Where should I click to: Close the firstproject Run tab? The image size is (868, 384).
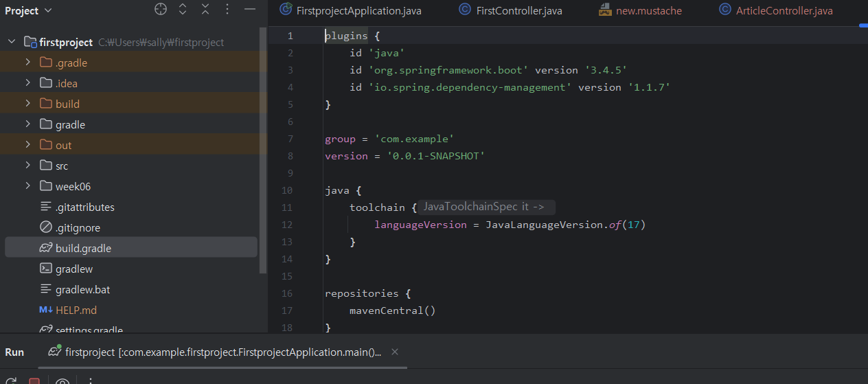[395, 352]
